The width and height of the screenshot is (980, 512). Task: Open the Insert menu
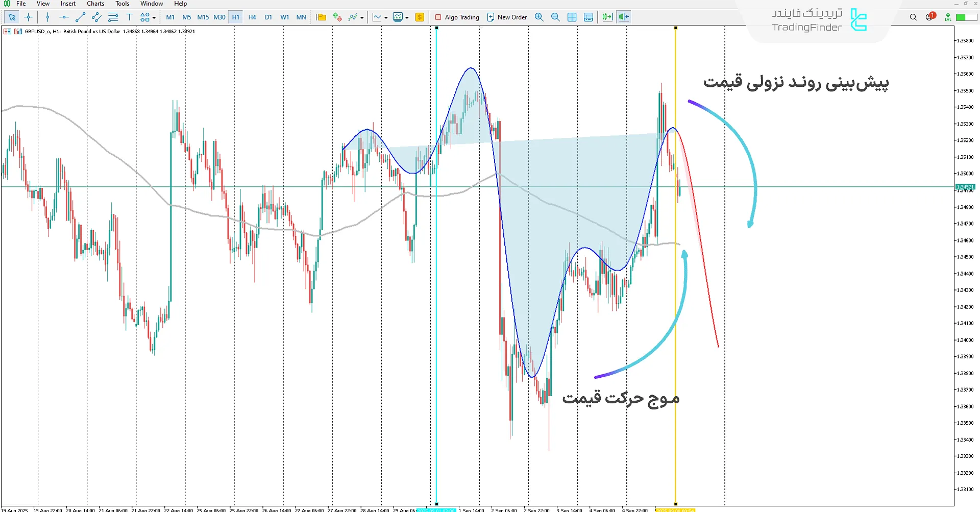pyautogui.click(x=68, y=4)
